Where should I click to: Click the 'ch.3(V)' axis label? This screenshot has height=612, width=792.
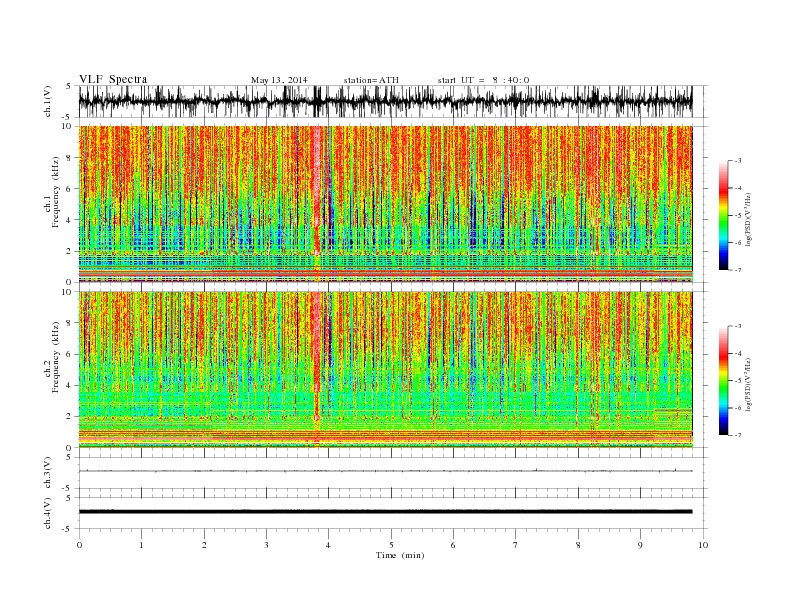[x=48, y=473]
